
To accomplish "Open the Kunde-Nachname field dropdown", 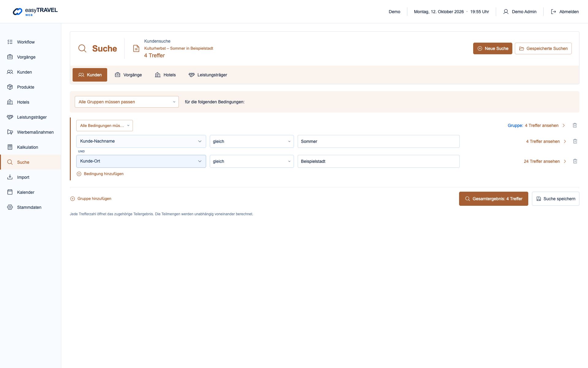I will click(141, 141).
